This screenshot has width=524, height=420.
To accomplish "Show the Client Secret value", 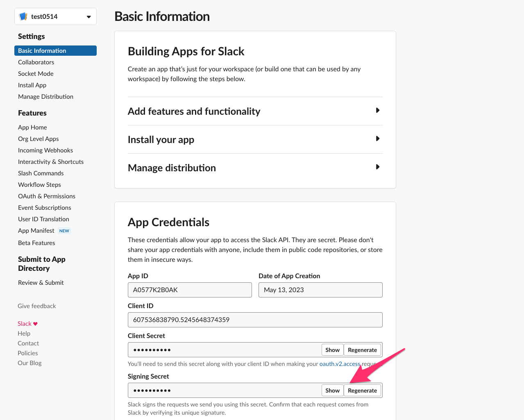I will point(332,350).
